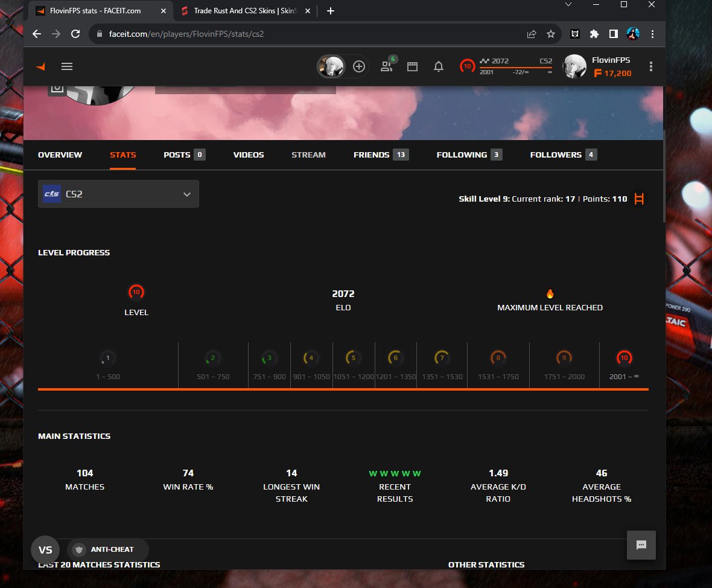Select level 10 marker 2001 – ∞
The width and height of the screenshot is (712, 588).
coord(624,359)
